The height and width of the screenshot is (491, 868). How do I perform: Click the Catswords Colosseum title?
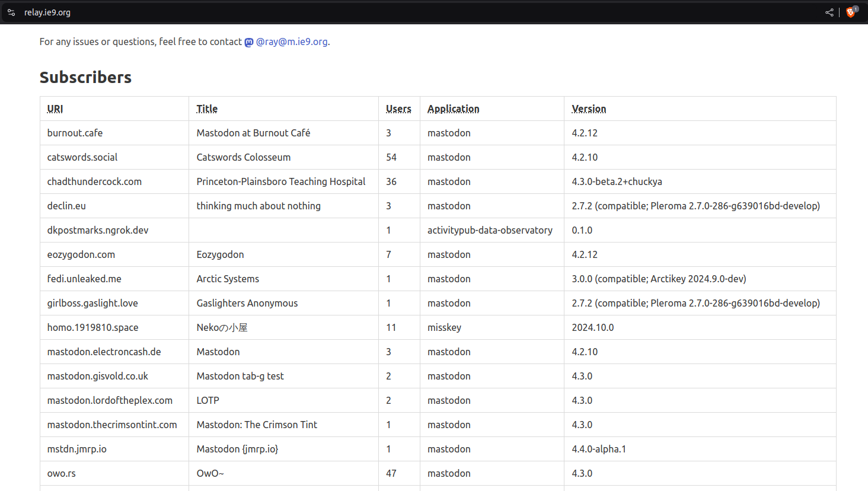click(x=244, y=157)
